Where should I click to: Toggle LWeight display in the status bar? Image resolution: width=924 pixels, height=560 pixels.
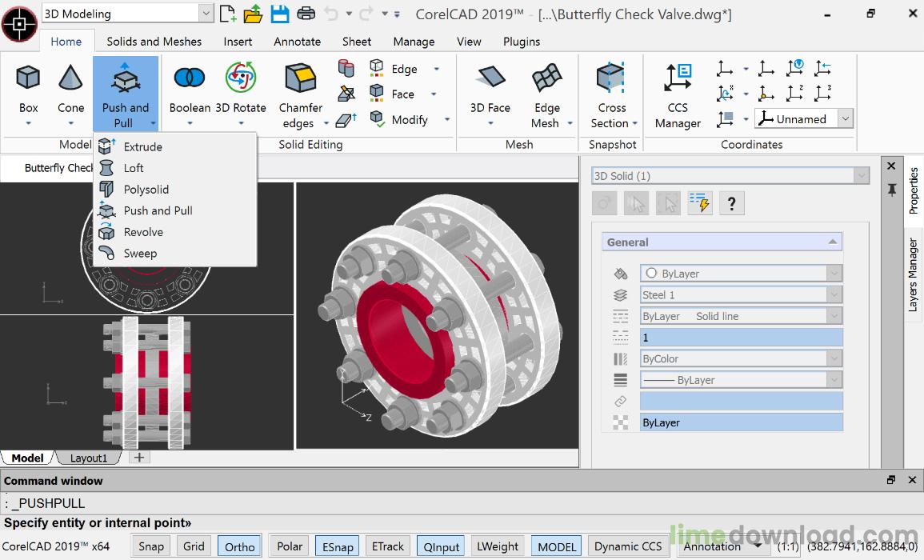(x=498, y=546)
